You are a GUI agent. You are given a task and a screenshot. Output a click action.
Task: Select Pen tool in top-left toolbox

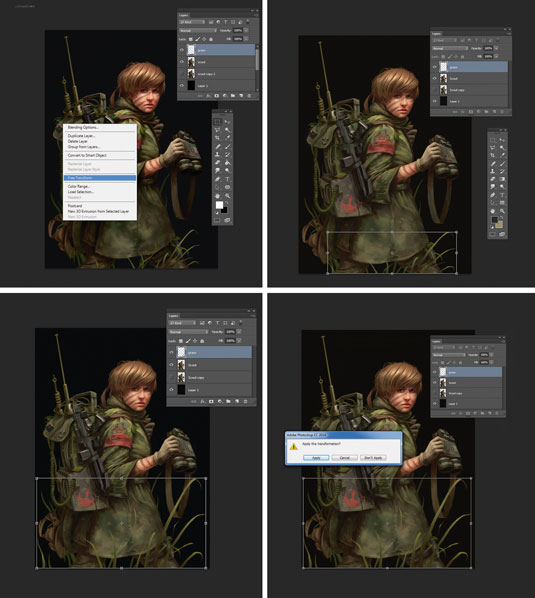click(218, 179)
